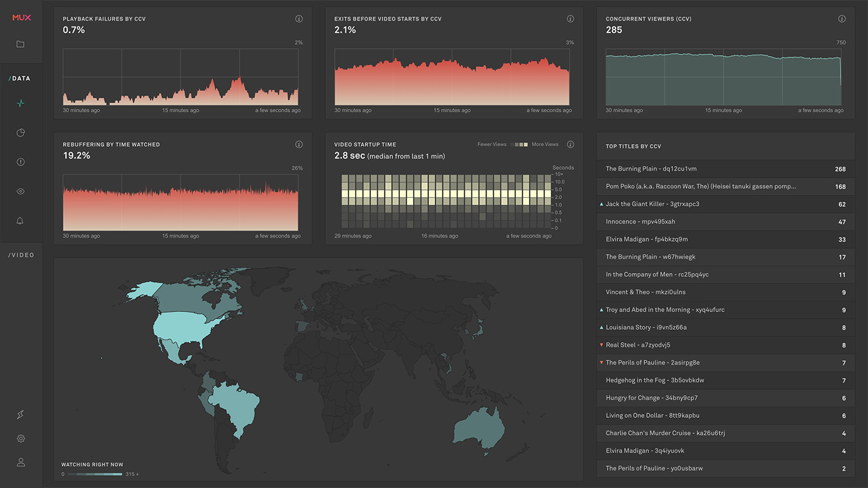Image resolution: width=868 pixels, height=488 pixels.
Task: Open the folder icon in sidebar
Action: tap(21, 44)
